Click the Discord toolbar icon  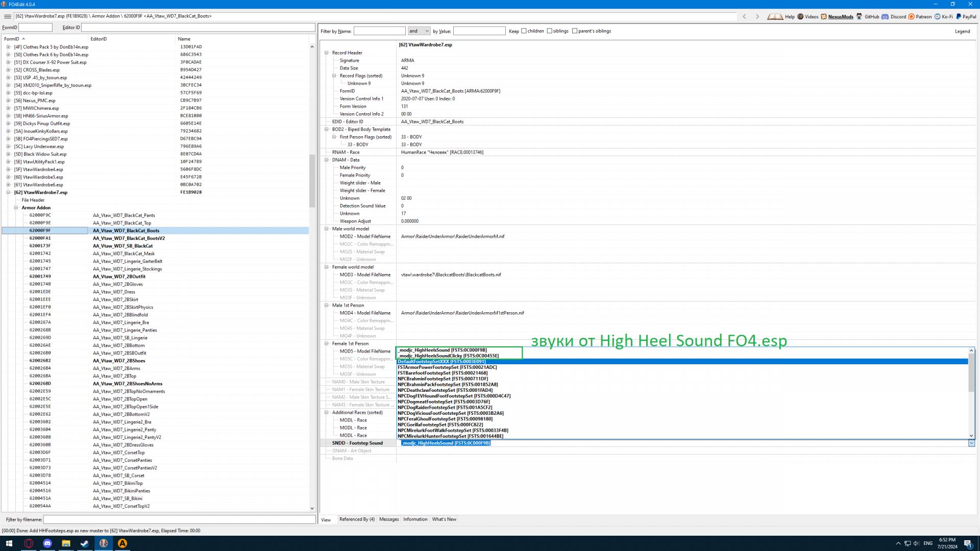885,16
